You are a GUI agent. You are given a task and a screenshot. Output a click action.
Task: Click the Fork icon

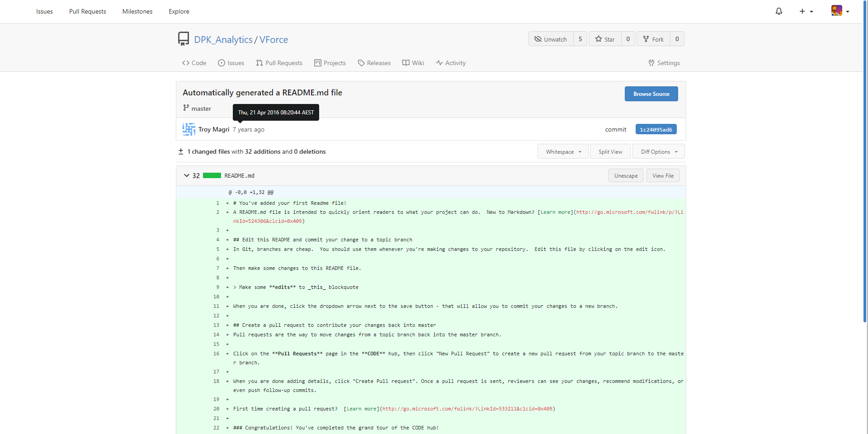[x=646, y=39]
